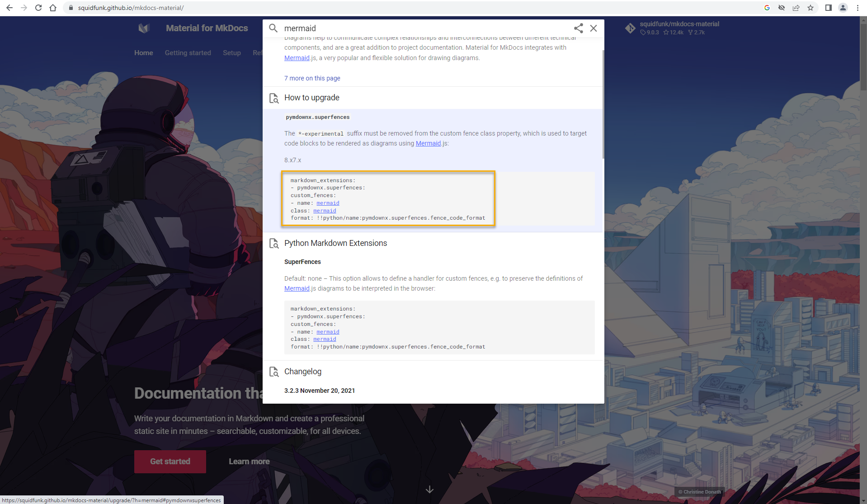Open the "Mermaid".js link in the search result
This screenshot has width=867, height=504.
coord(297,58)
